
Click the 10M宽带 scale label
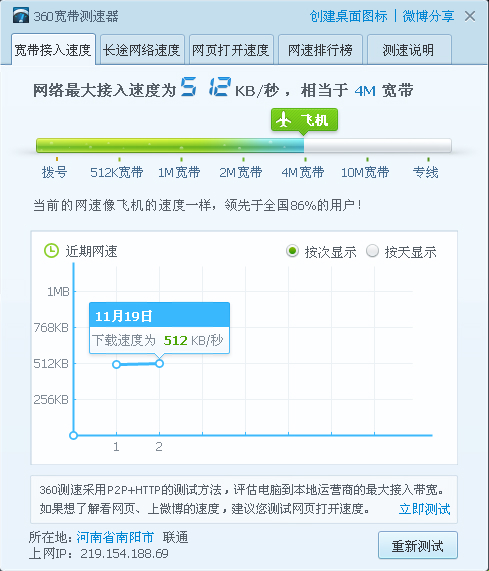365,172
